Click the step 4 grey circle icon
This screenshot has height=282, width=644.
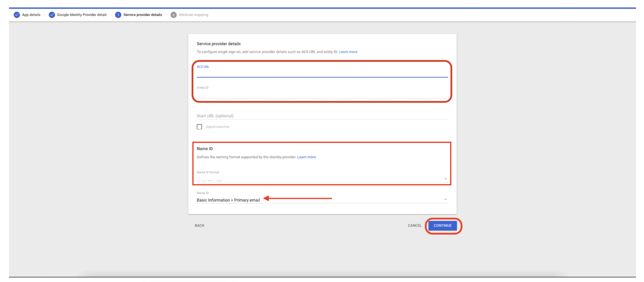point(173,15)
